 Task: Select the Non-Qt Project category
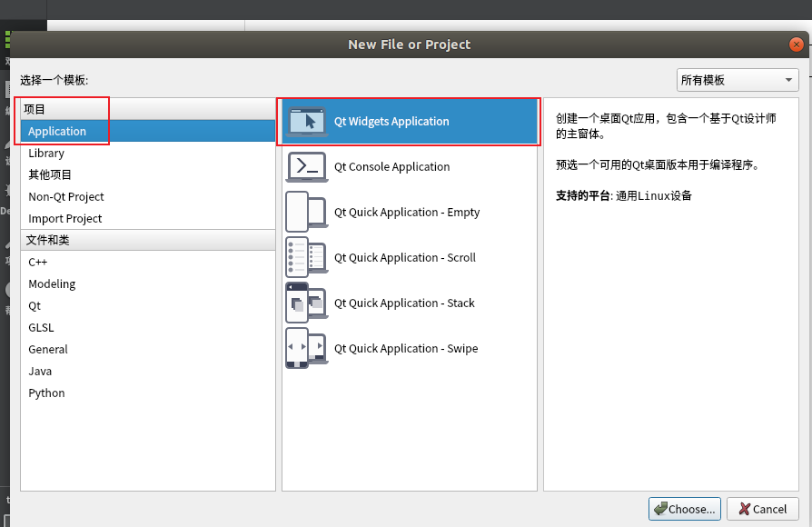pyautogui.click(x=148, y=196)
